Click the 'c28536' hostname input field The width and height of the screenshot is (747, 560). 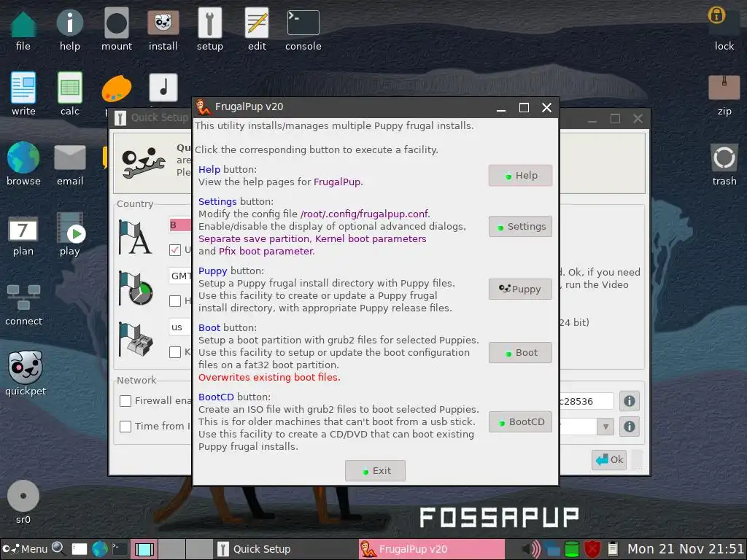587,401
